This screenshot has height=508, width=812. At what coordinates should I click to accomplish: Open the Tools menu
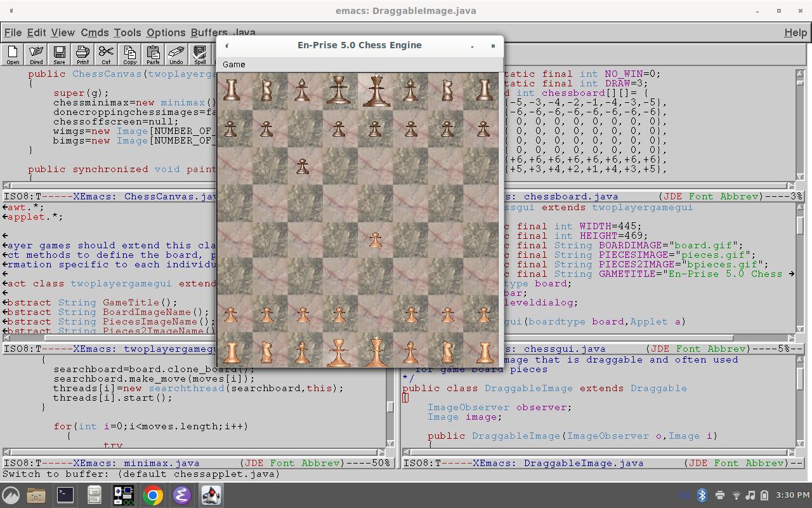click(x=128, y=32)
